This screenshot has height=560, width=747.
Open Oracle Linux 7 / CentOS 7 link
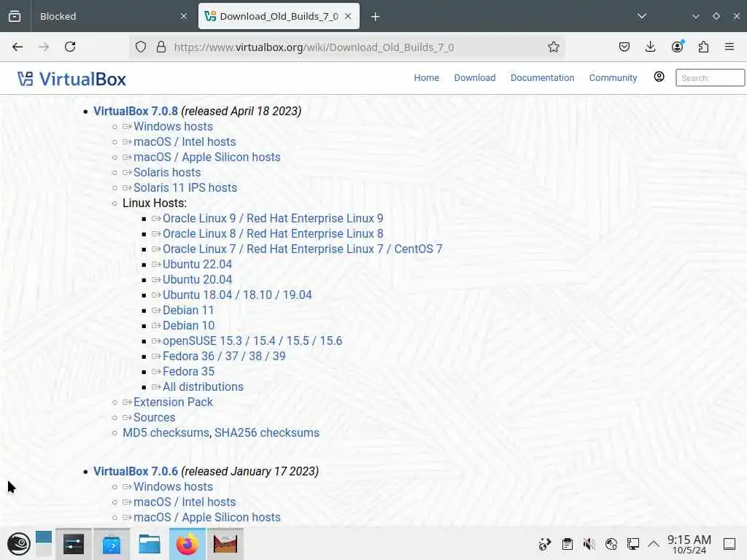point(302,249)
